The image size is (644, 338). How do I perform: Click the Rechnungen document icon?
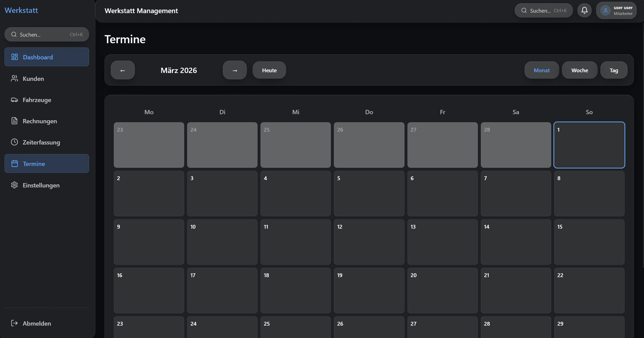point(14,121)
